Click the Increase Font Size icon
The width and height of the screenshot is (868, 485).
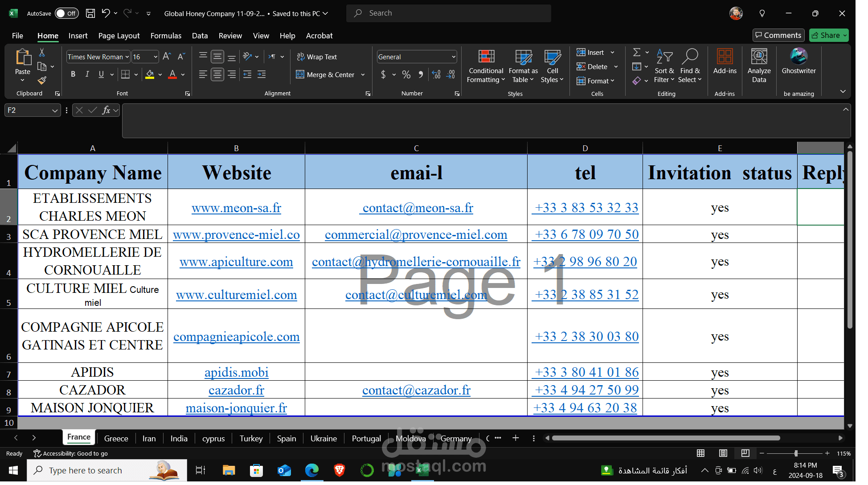[x=167, y=57]
